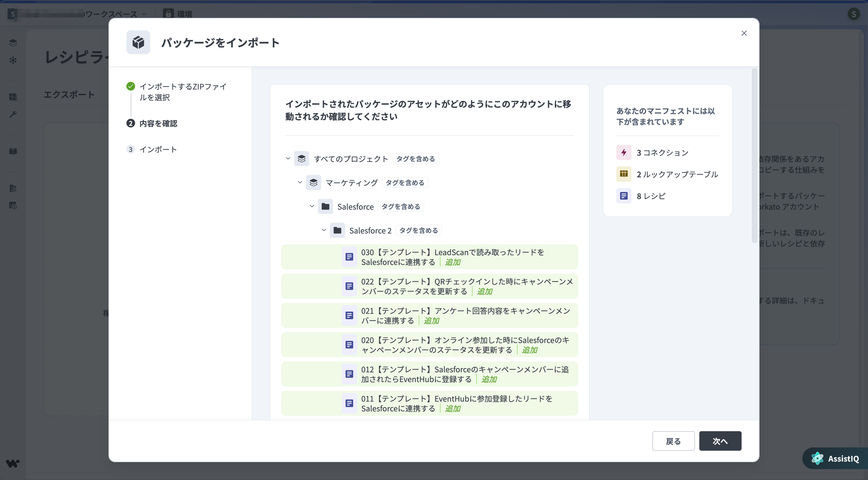Image resolution: width=868 pixels, height=480 pixels.
Task: Click the すべてのプロジェクト stack icon
Action: pos(302,159)
